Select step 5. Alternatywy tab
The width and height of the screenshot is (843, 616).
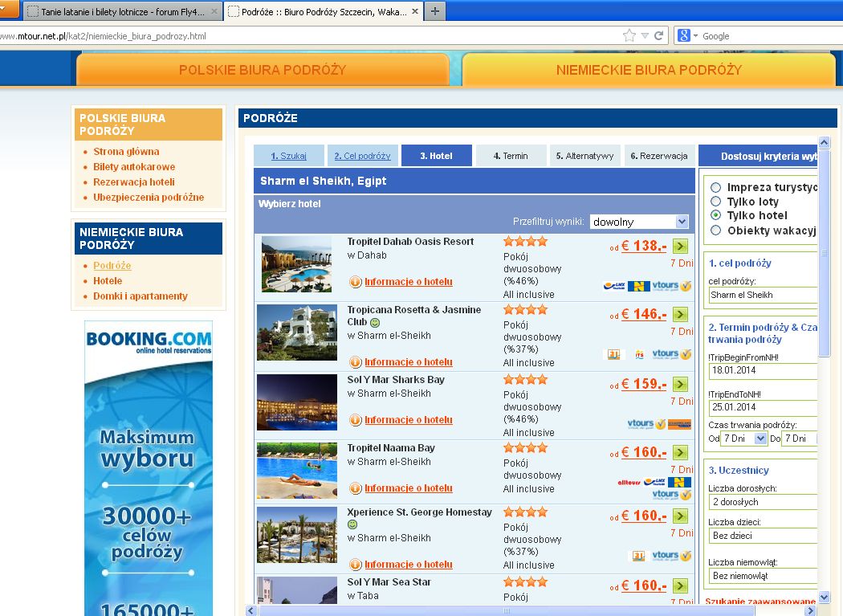coord(585,156)
